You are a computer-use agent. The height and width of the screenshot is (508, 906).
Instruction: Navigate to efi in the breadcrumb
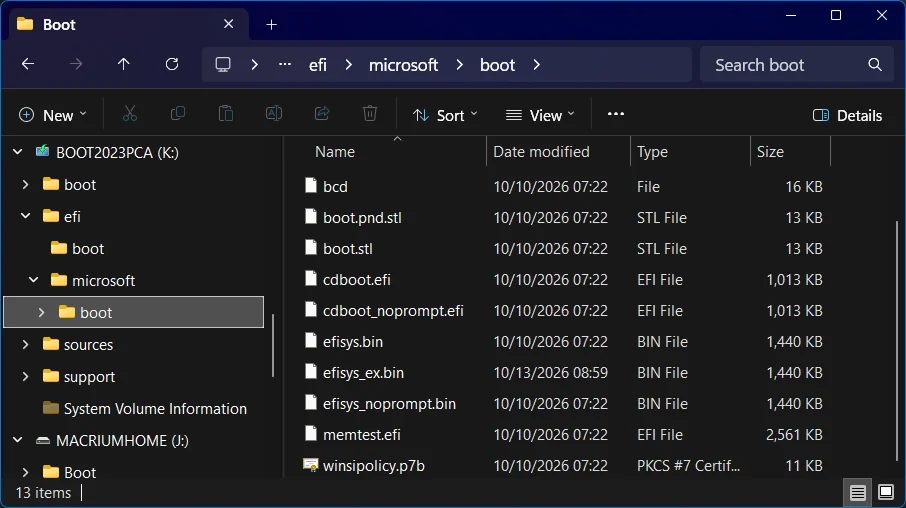coord(318,65)
